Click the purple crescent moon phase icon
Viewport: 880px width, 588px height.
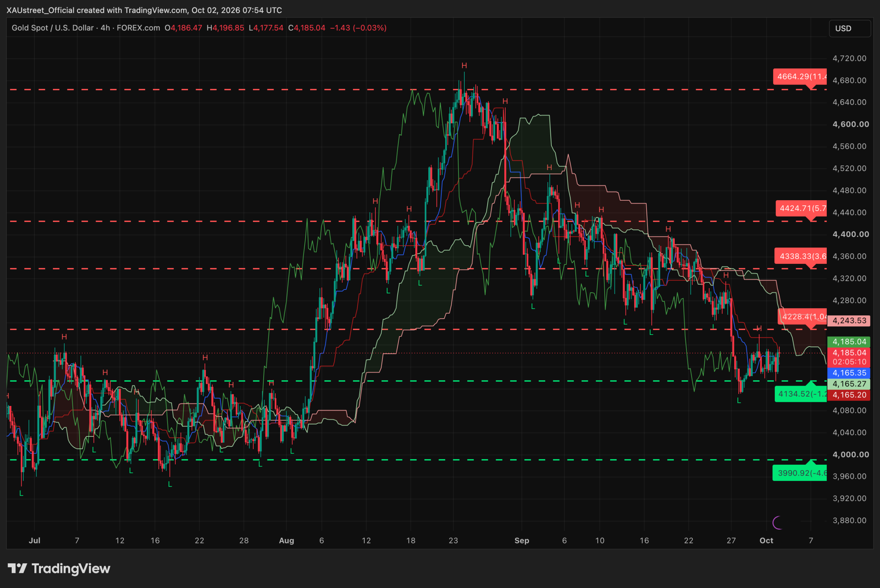click(777, 523)
